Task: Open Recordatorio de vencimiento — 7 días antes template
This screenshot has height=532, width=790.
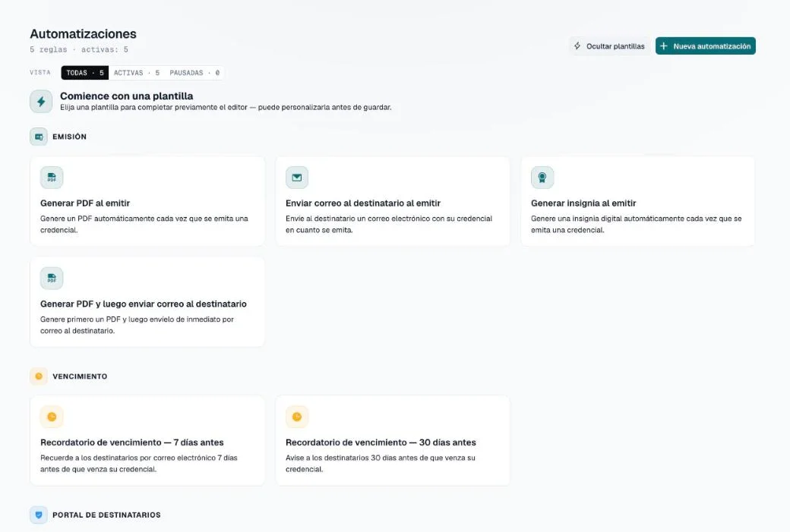Action: pyautogui.click(x=147, y=440)
